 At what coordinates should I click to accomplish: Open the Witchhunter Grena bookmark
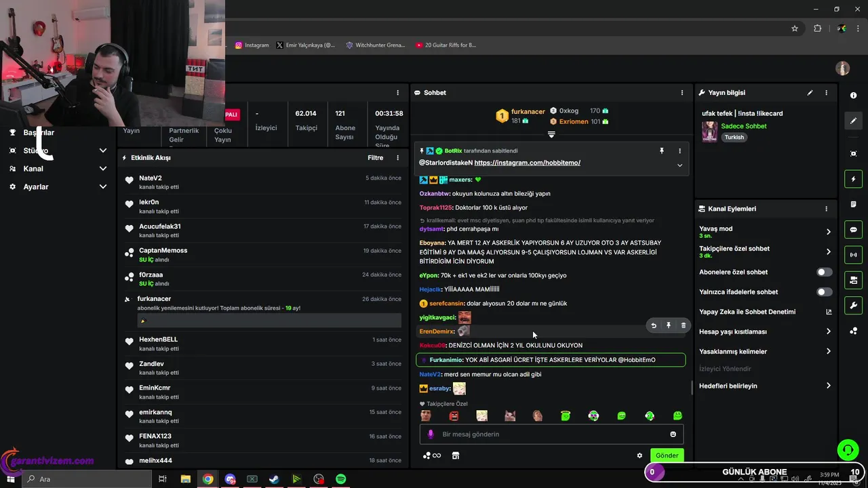(x=376, y=45)
